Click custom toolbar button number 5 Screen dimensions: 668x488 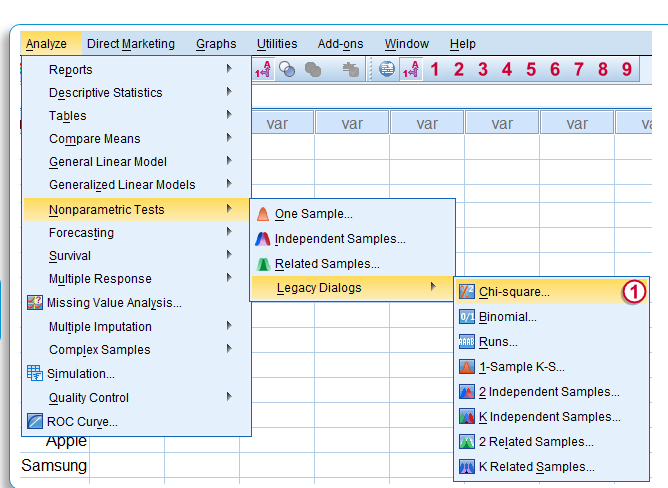tap(531, 69)
